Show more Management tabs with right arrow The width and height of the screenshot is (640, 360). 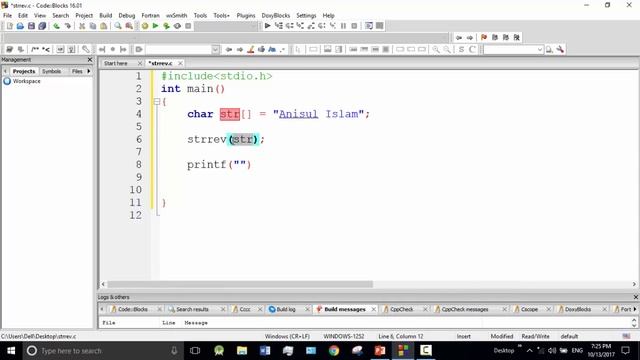(x=89, y=71)
